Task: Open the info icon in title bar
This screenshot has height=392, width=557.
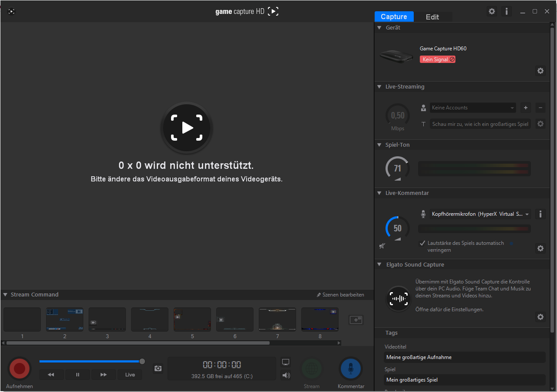Action: tap(506, 11)
